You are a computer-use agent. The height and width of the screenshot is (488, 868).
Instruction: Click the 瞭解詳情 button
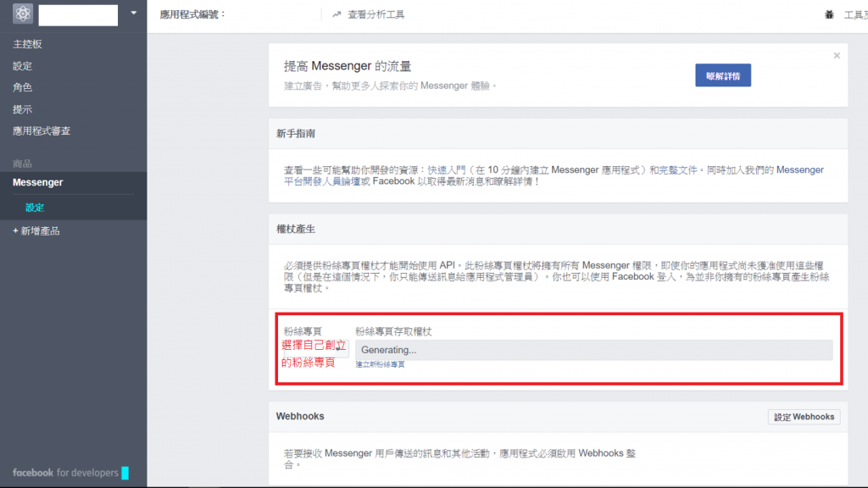(723, 75)
